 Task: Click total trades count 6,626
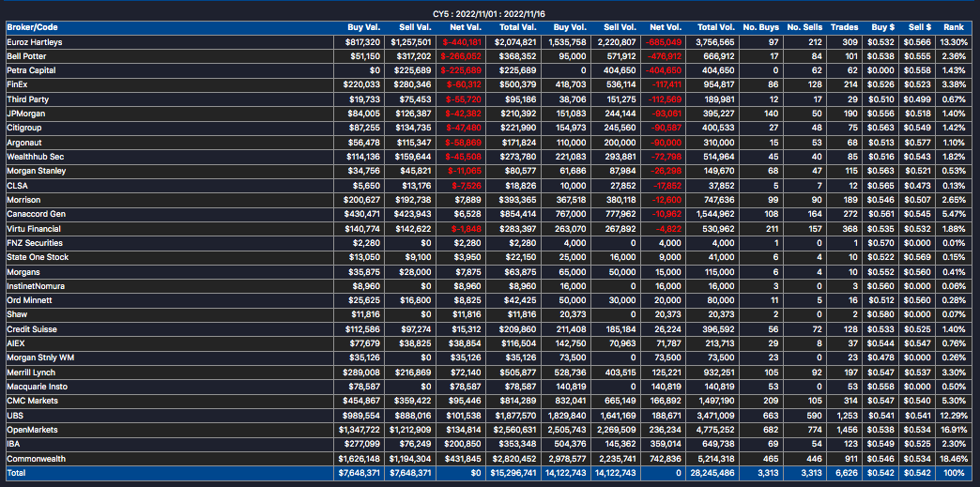[849, 473]
